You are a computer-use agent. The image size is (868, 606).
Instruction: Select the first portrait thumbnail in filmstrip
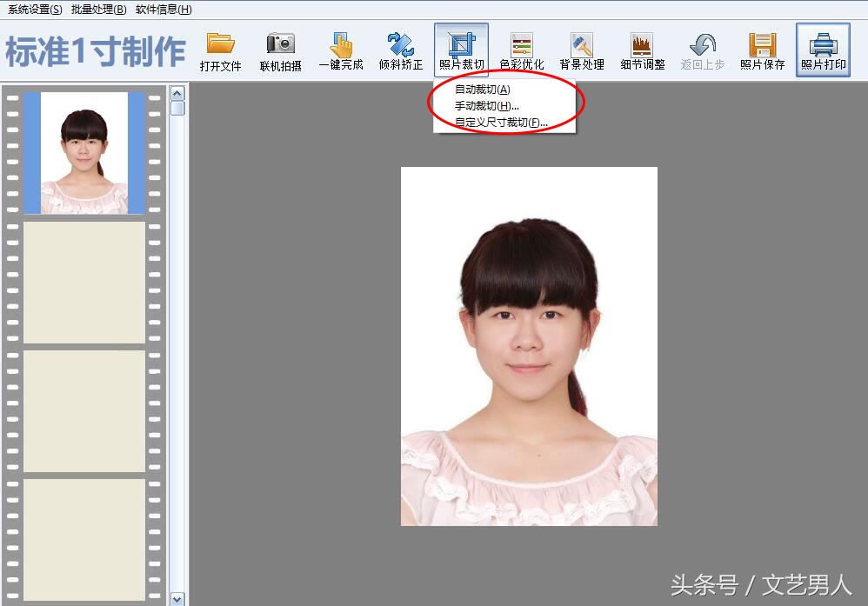pos(84,153)
